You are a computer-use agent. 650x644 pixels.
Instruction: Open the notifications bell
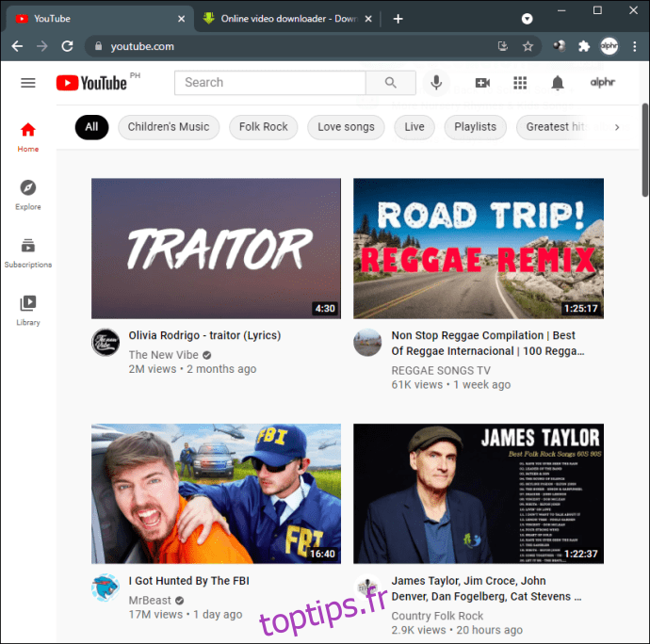pos(558,83)
